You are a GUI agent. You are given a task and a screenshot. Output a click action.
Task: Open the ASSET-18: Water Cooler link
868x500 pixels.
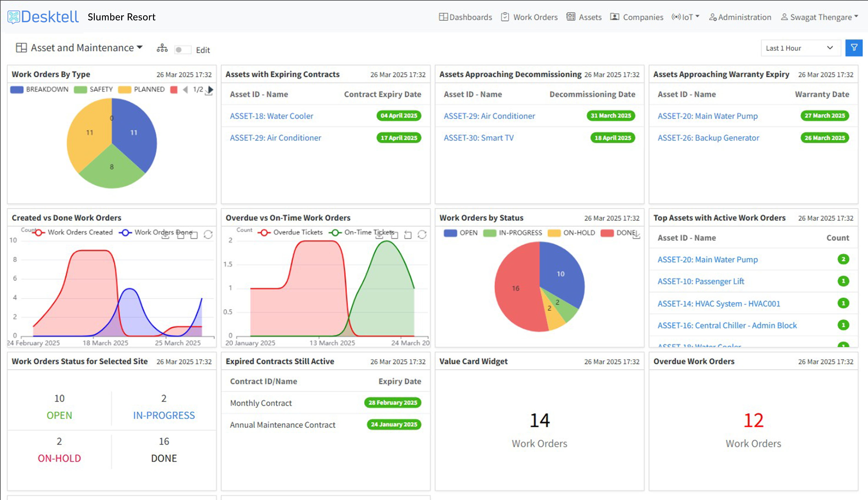click(271, 116)
